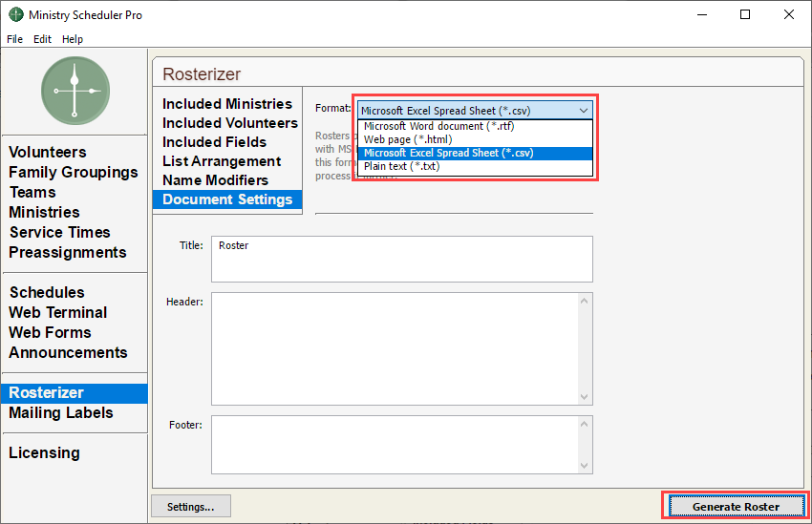The width and height of the screenshot is (812, 524).
Task: Open the Edit menu
Action: tap(42, 39)
